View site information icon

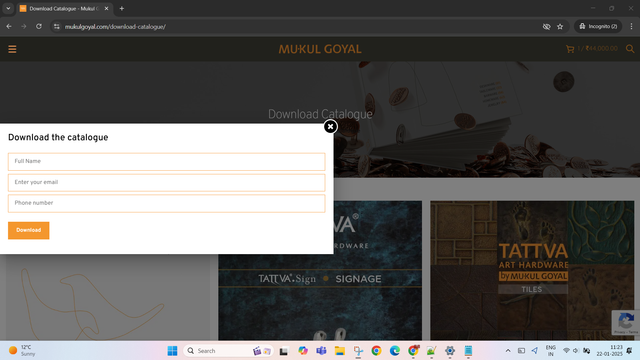pyautogui.click(x=57, y=27)
